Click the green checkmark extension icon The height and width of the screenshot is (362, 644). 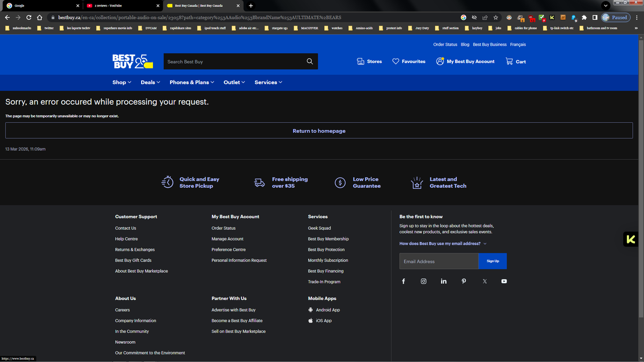pyautogui.click(x=541, y=18)
